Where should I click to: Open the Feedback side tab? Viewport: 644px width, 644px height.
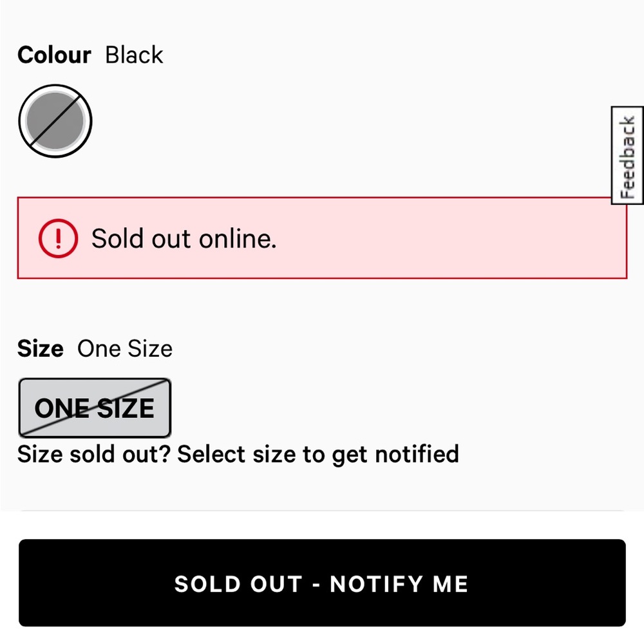click(x=627, y=155)
